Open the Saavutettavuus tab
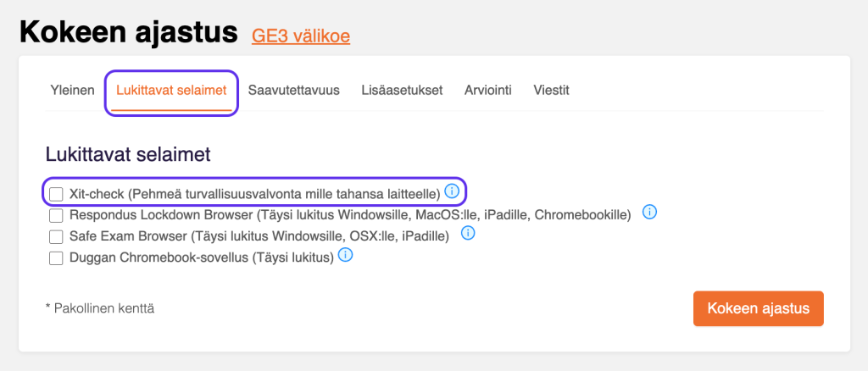 click(293, 90)
